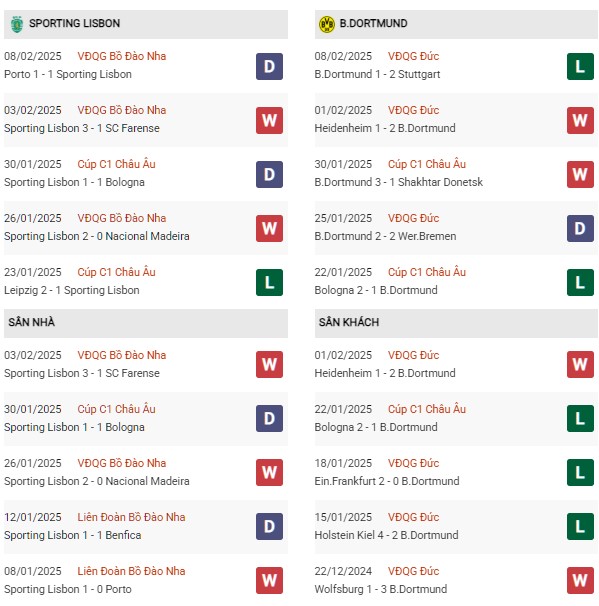The height and width of the screenshot is (606, 599).
Task: Click the L badge for B.Dortmund 1-2 Stuttgart
Action: (580, 66)
